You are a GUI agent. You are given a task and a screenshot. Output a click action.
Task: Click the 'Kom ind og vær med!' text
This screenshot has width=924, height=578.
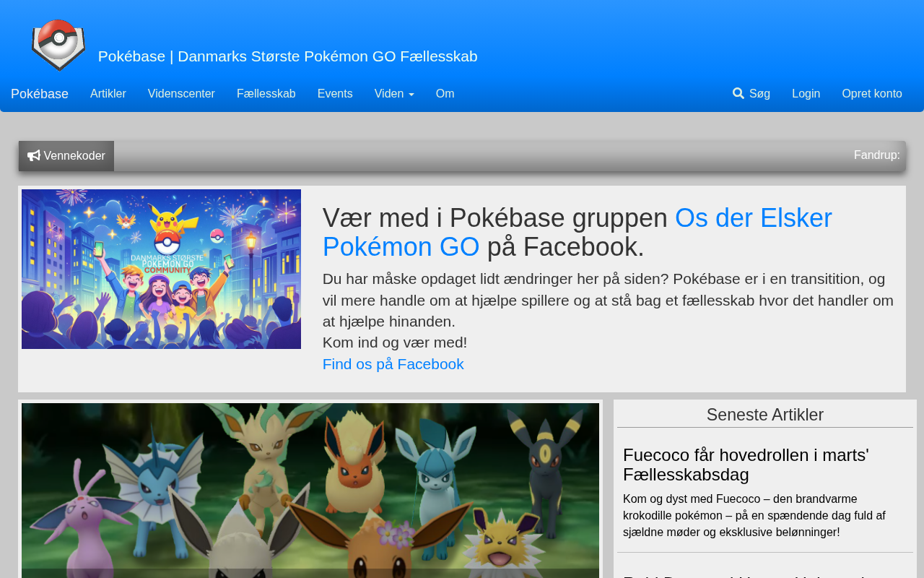pyautogui.click(x=395, y=342)
